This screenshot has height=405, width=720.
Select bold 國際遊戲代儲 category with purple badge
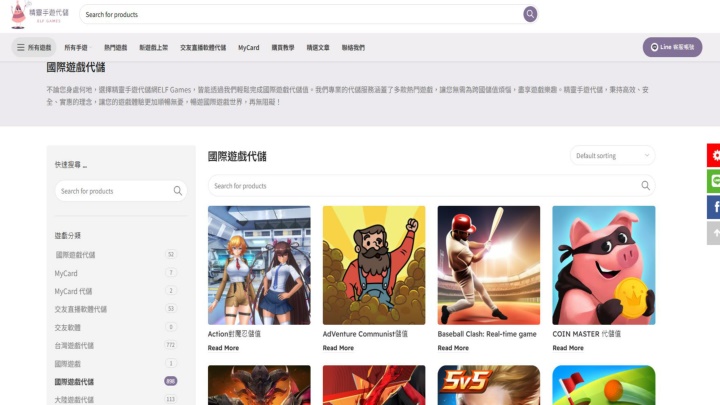[x=74, y=382]
